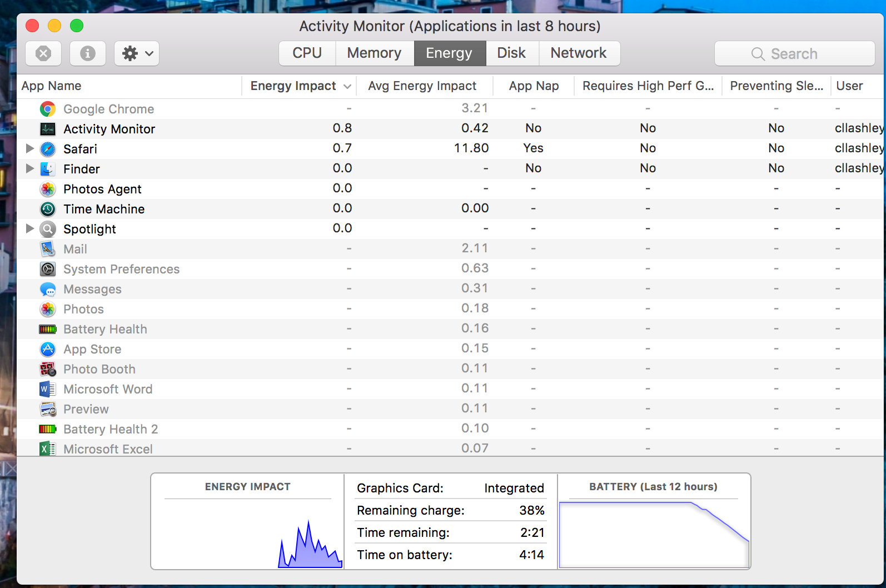Screen dimensions: 886x588
Task: Switch to the Disk tab
Action: click(512, 53)
